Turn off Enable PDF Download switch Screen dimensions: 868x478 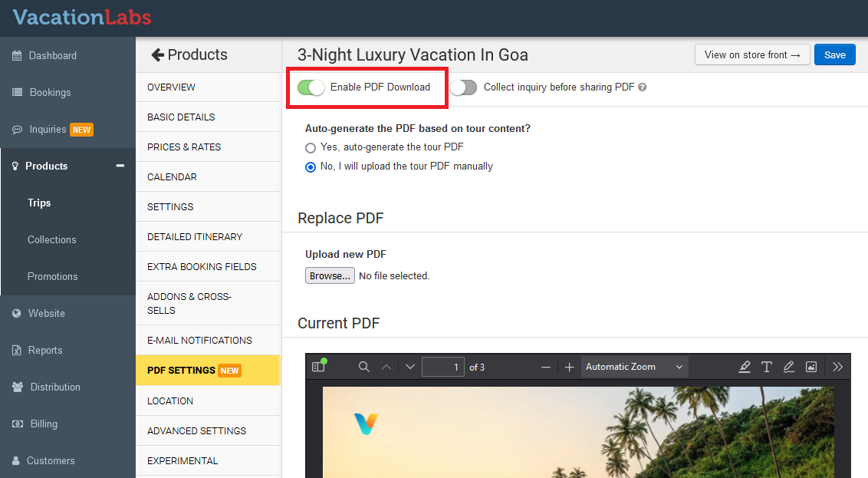coord(311,87)
